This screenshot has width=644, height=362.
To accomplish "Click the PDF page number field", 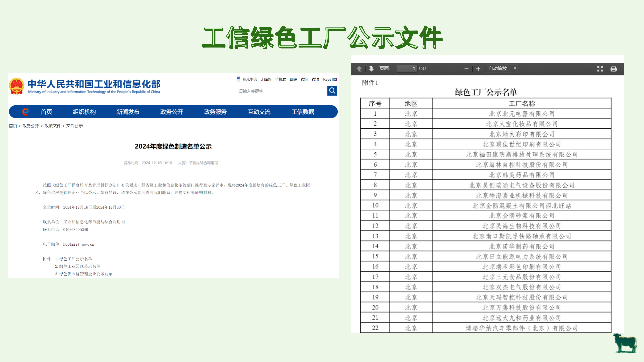I will coord(407,68).
